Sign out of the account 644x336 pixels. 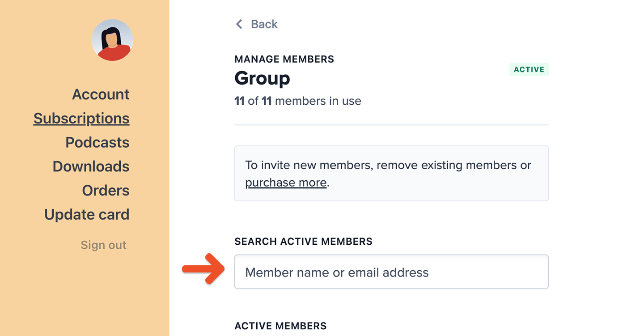click(104, 245)
